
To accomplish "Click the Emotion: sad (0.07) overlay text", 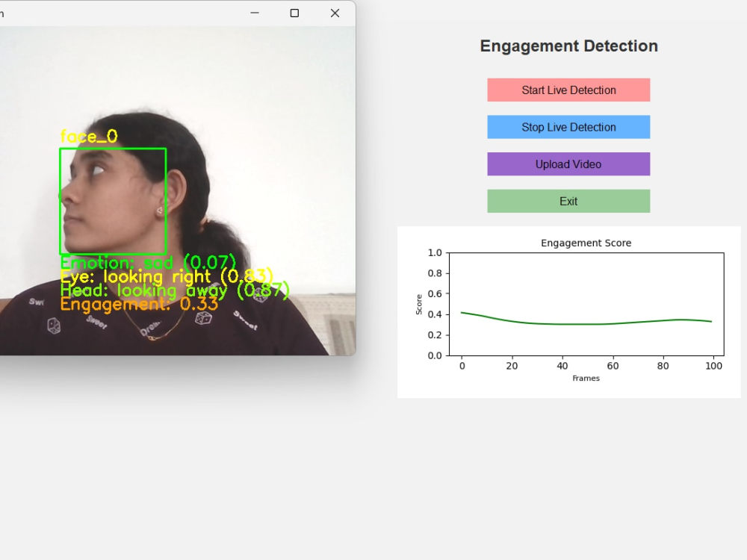I will [x=148, y=262].
